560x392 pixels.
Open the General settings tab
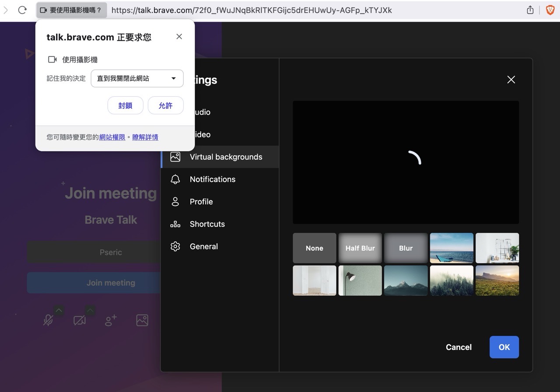220,246
